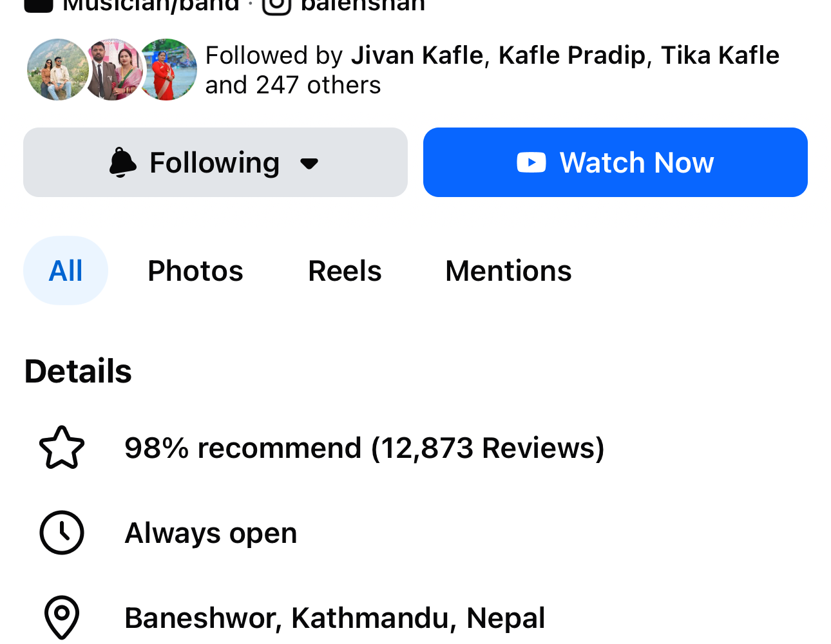831x644 pixels.
Task: Click the video play icon on Watch Now
Action: click(x=531, y=162)
